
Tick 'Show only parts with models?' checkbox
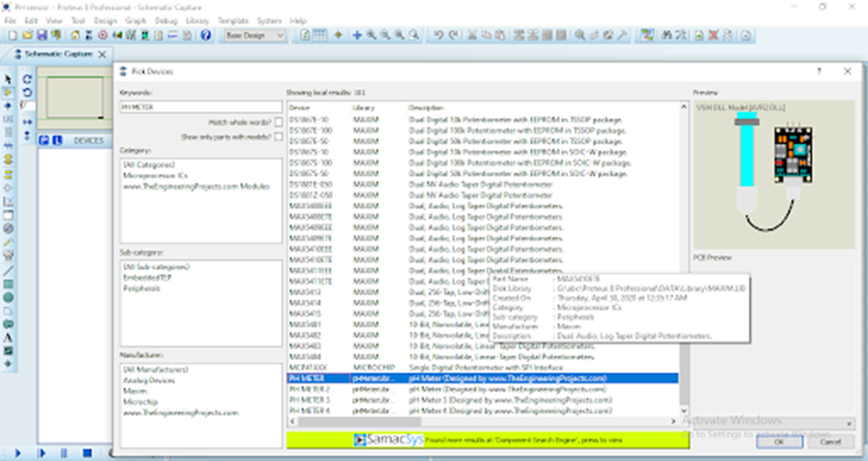click(278, 136)
